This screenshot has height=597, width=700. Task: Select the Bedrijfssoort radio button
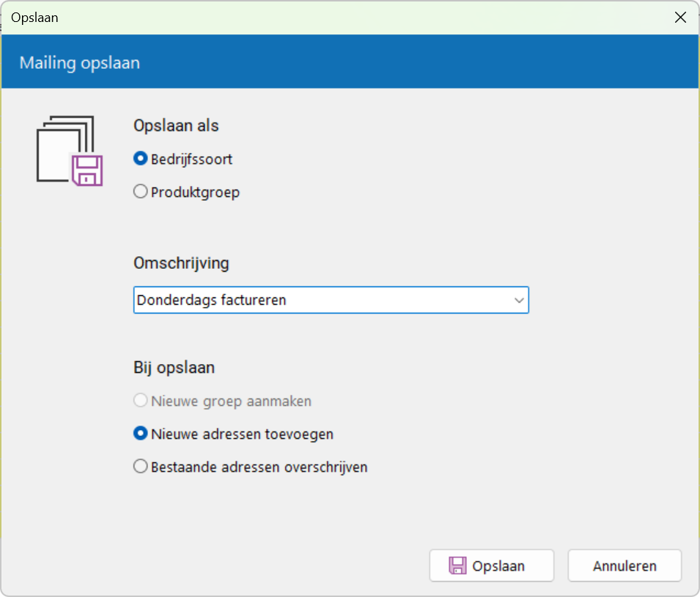pos(141,158)
